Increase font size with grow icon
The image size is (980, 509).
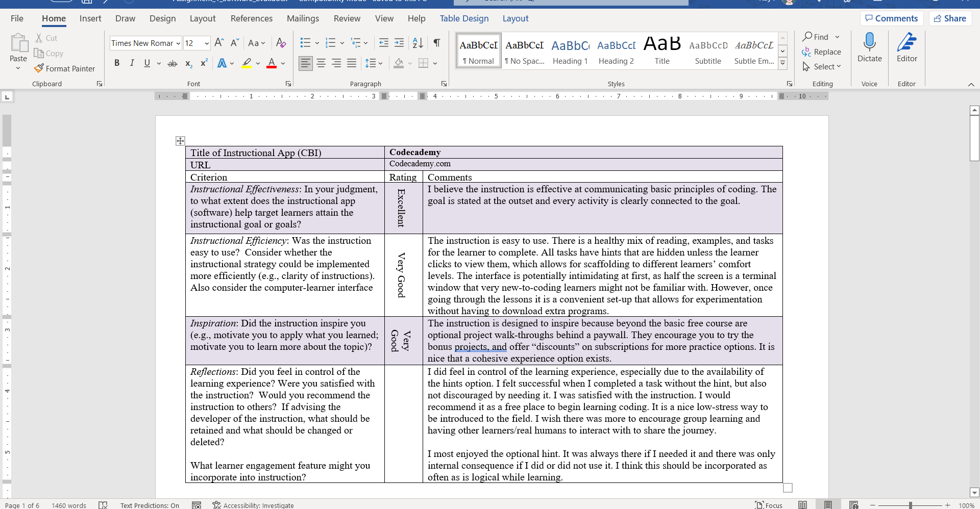[x=219, y=42]
